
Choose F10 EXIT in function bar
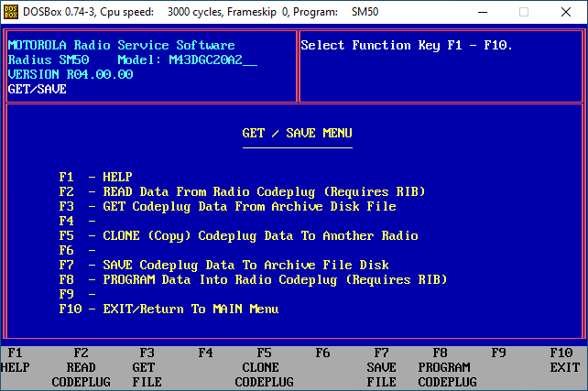[x=564, y=360]
